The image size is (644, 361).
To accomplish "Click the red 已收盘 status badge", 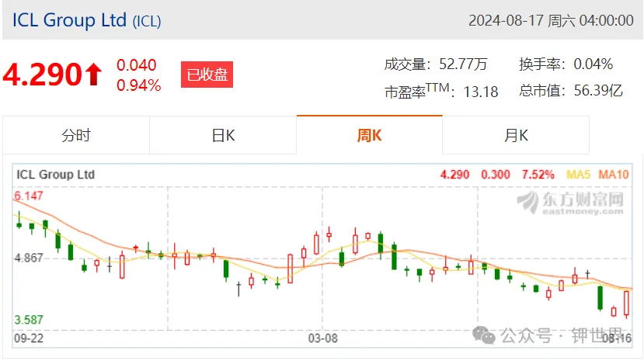I will click(207, 75).
